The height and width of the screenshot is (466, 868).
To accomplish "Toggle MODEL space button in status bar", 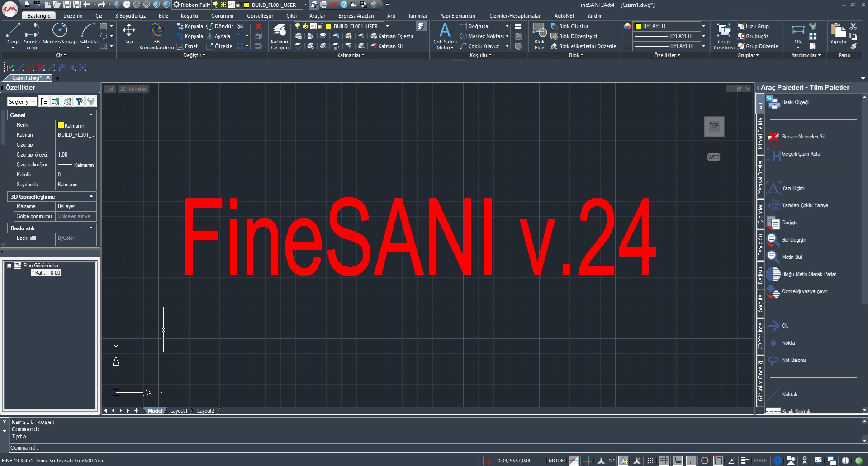I will (x=557, y=461).
